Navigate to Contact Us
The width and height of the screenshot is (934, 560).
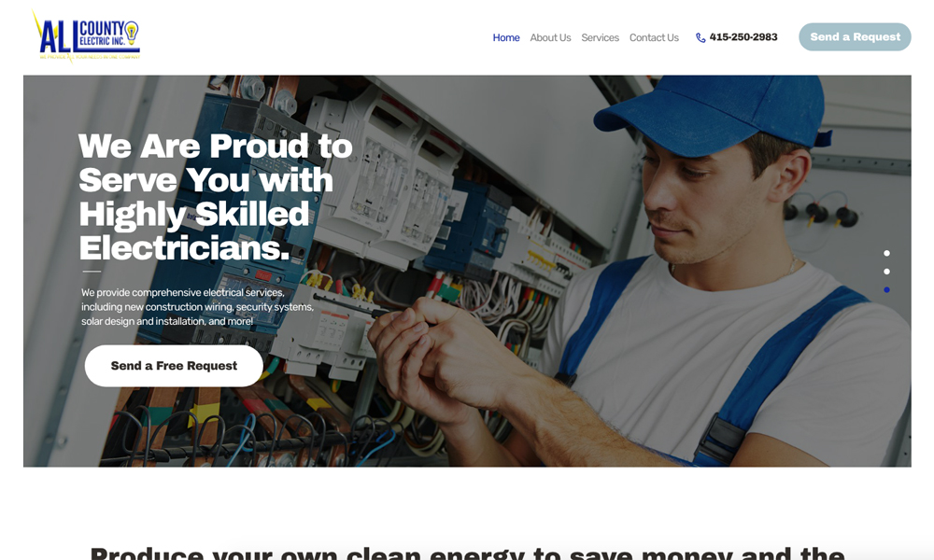(654, 37)
